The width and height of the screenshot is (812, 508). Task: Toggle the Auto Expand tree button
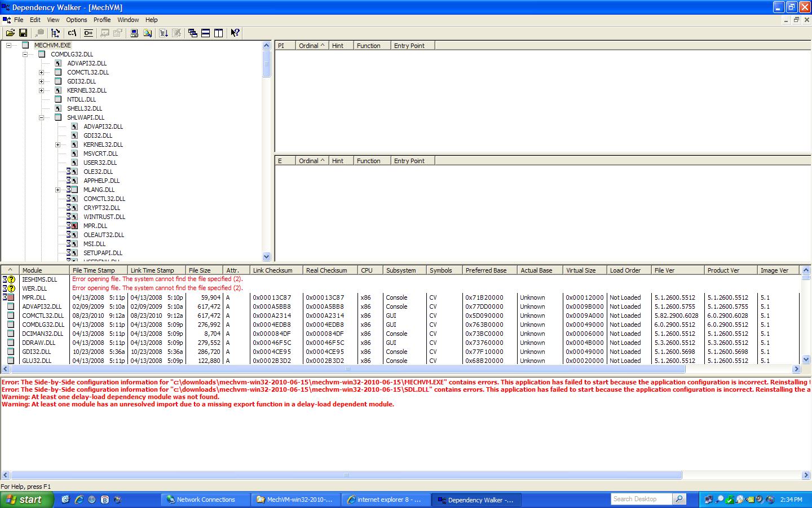click(55, 33)
